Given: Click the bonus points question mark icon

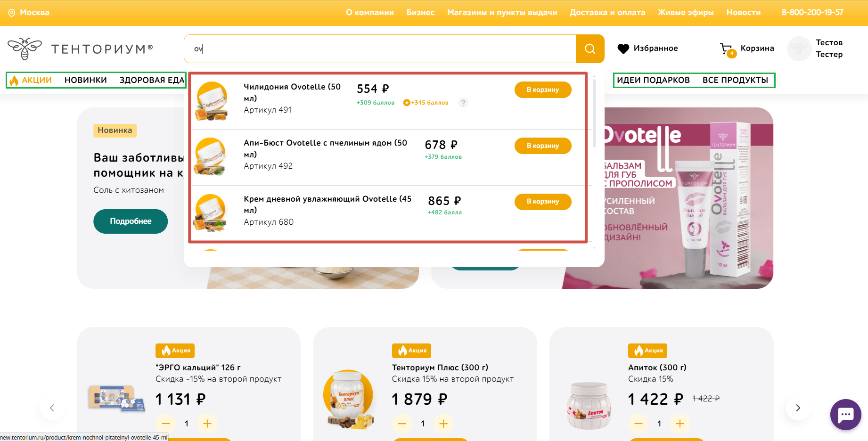Looking at the screenshot, I should tap(463, 102).
